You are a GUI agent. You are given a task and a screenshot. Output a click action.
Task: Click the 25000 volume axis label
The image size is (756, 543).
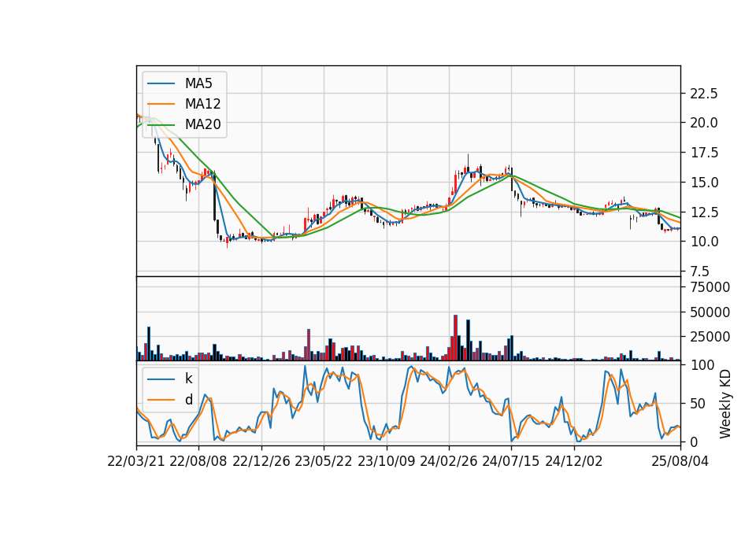(710, 337)
